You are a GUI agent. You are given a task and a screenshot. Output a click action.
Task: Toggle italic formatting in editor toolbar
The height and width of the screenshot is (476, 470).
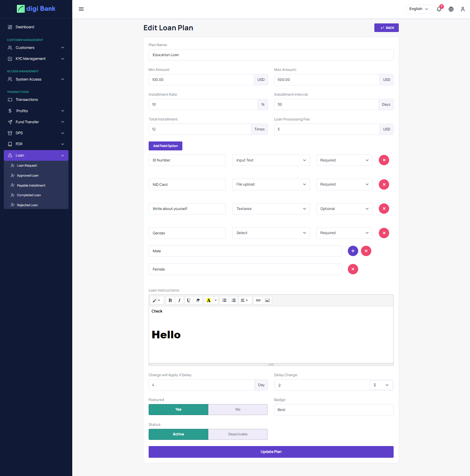tap(179, 300)
